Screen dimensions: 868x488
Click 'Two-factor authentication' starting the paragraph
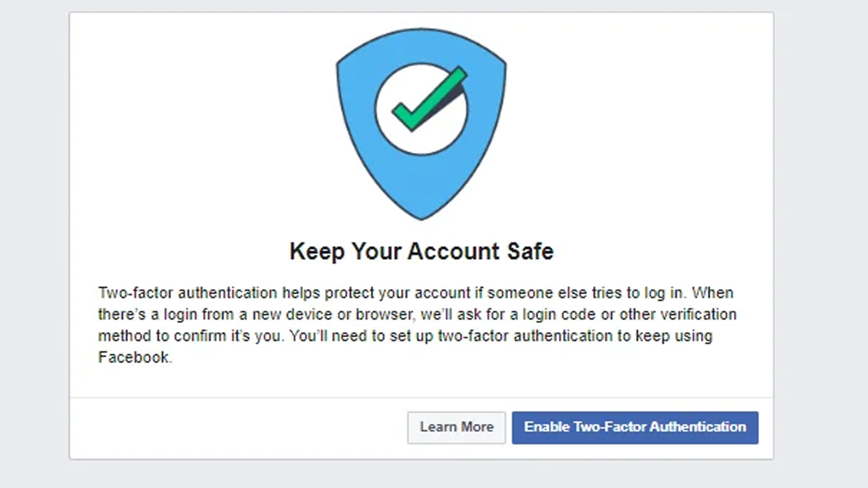(187, 293)
